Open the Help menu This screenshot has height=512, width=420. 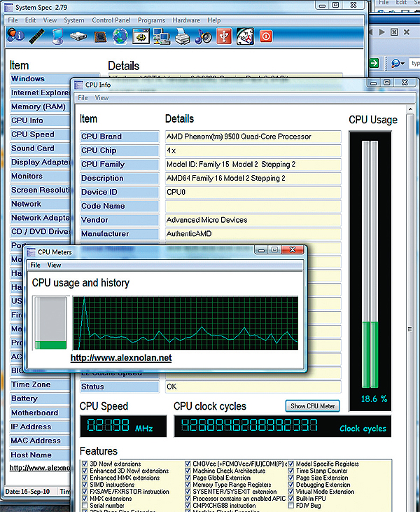click(x=214, y=20)
